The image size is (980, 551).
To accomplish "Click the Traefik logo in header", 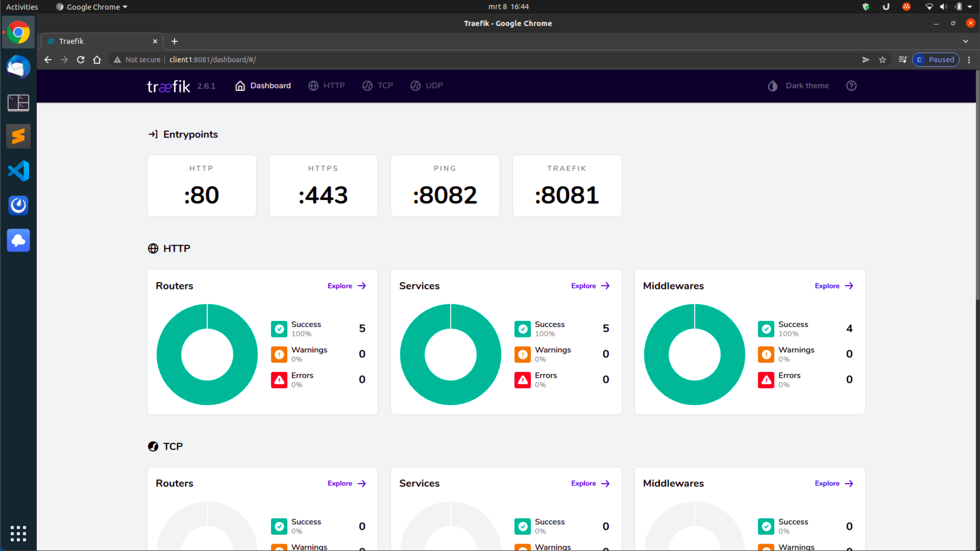I will pos(168,86).
